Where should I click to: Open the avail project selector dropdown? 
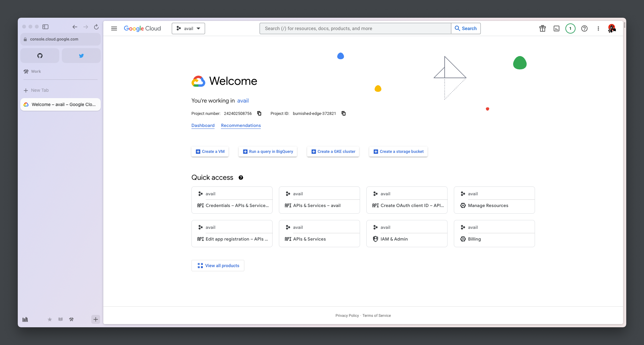point(188,28)
